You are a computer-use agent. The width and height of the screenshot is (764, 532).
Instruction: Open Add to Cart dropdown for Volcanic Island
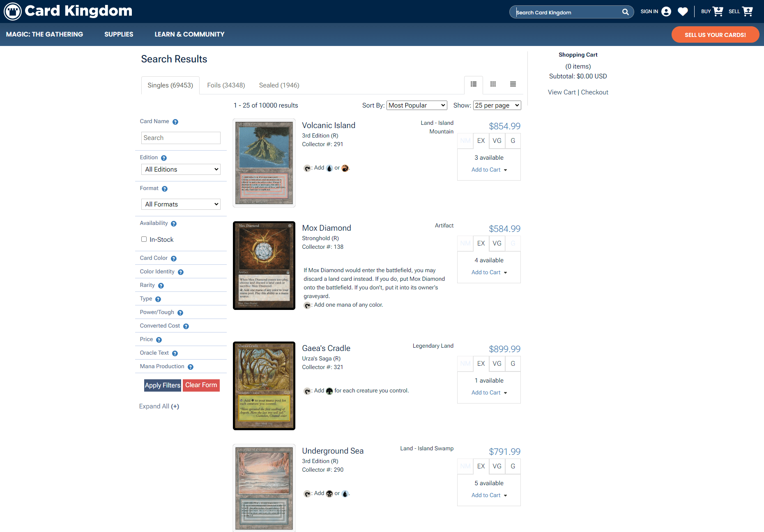coord(489,170)
